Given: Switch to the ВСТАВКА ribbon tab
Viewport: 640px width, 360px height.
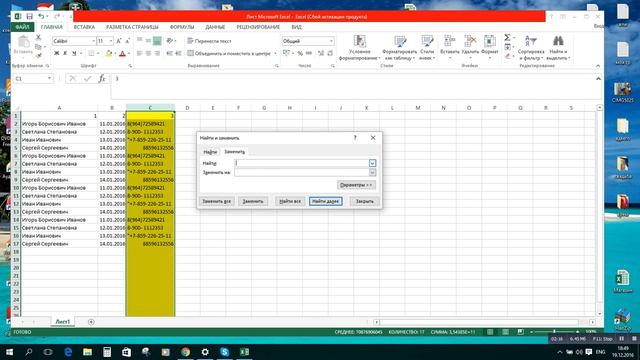Looking at the screenshot, I should point(84,27).
